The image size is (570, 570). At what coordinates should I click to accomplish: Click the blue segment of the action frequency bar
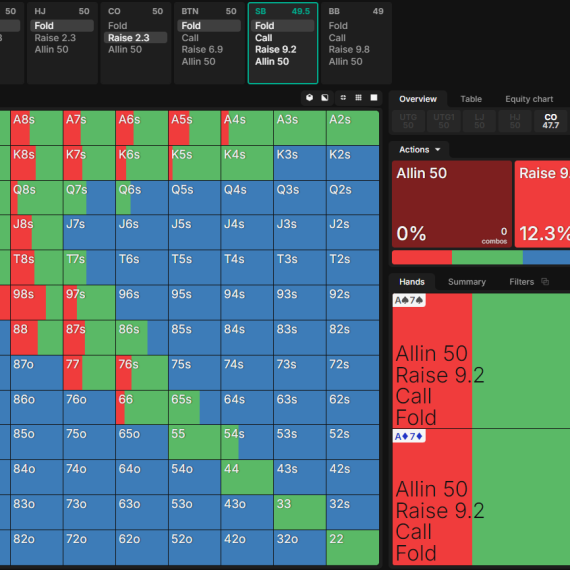(x=546, y=257)
